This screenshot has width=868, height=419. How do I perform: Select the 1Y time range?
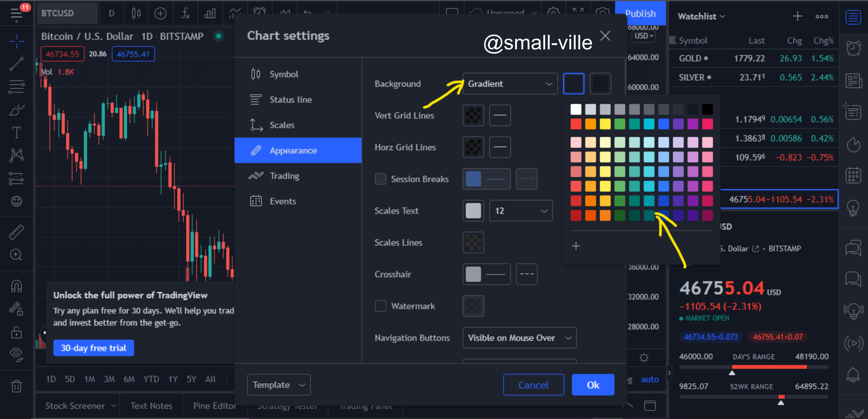[x=173, y=379]
